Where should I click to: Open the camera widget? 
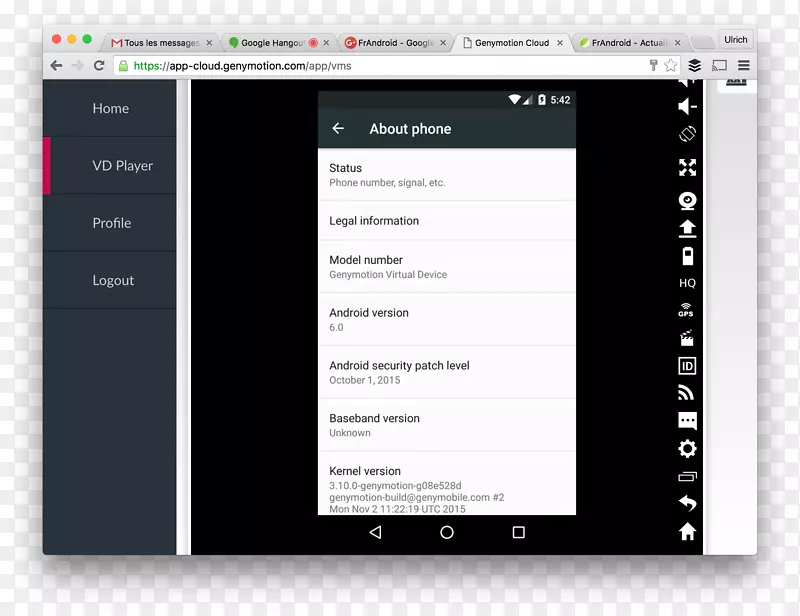point(687,201)
